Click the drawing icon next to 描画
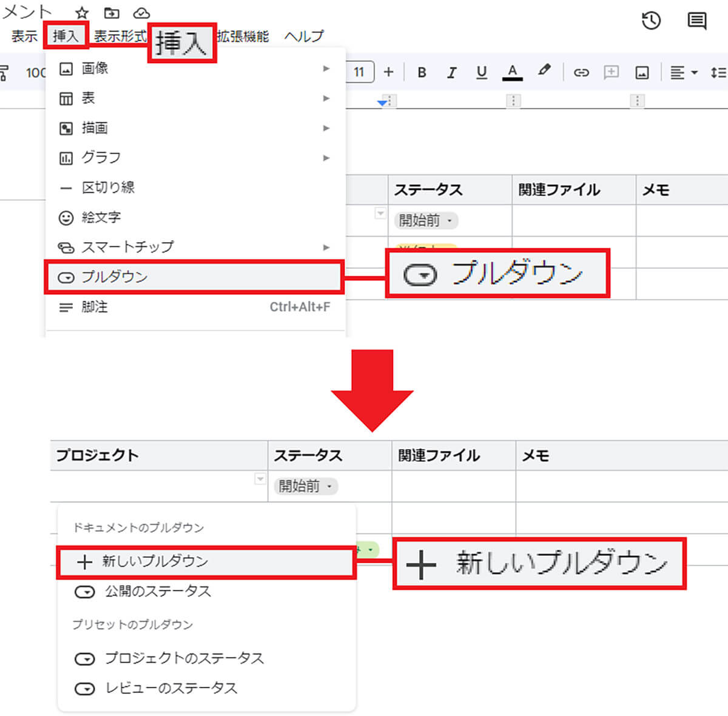 tap(66, 128)
